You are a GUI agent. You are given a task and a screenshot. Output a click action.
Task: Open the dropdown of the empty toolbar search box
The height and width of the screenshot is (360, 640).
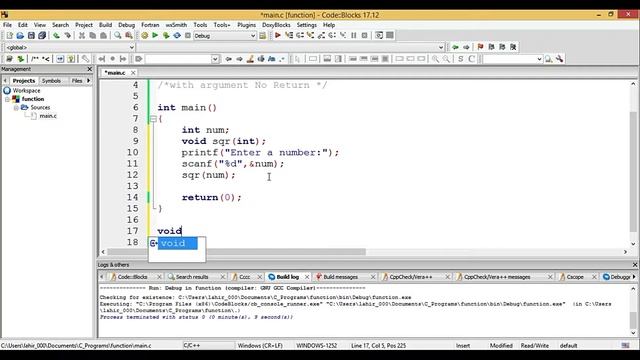click(x=215, y=59)
